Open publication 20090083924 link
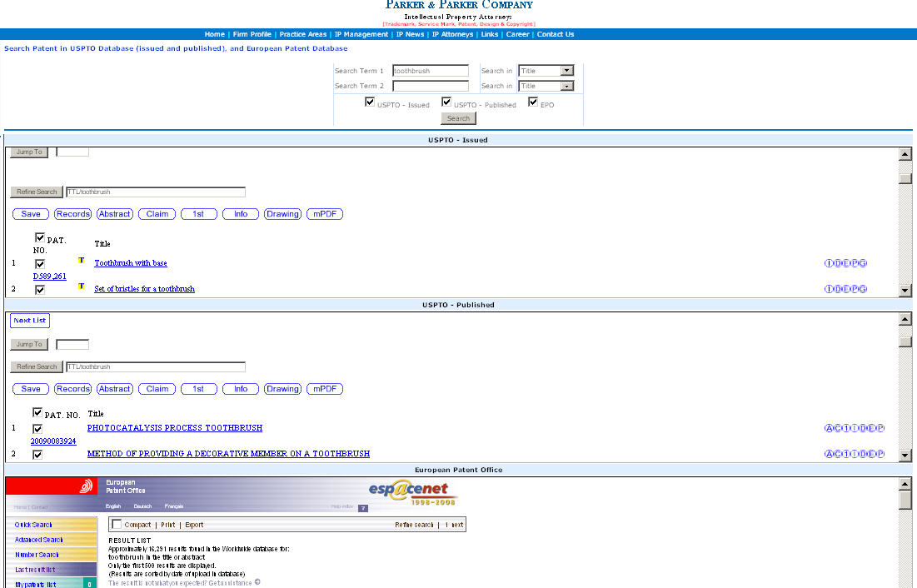Viewport: 917px width, 588px height. pos(53,441)
